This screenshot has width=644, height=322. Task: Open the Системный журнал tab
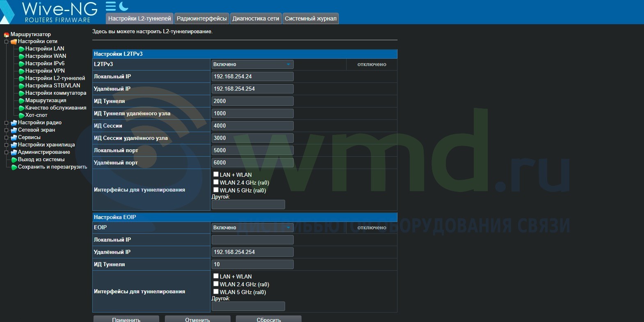click(311, 18)
